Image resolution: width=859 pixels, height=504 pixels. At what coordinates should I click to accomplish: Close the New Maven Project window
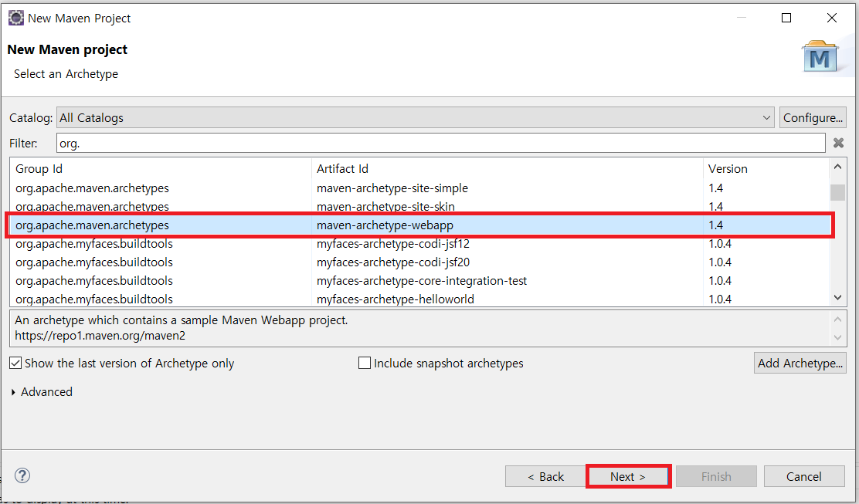point(832,18)
